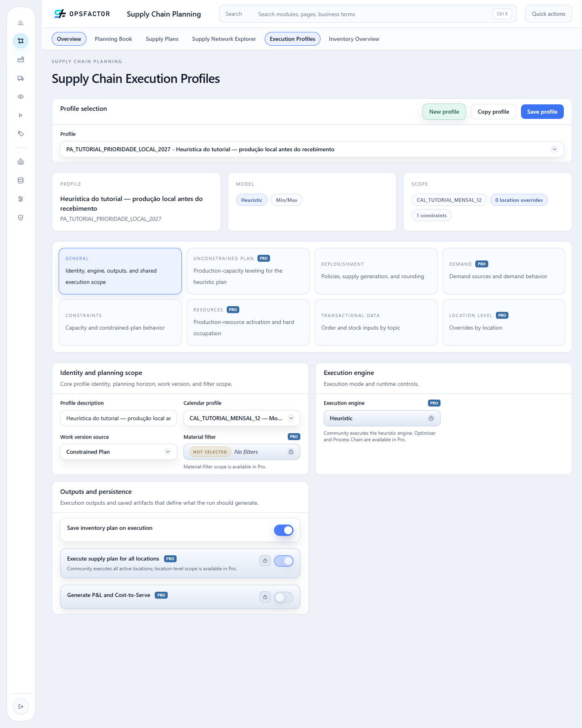The height and width of the screenshot is (728, 582).
Task: Click the search modules input field
Action: (368, 14)
